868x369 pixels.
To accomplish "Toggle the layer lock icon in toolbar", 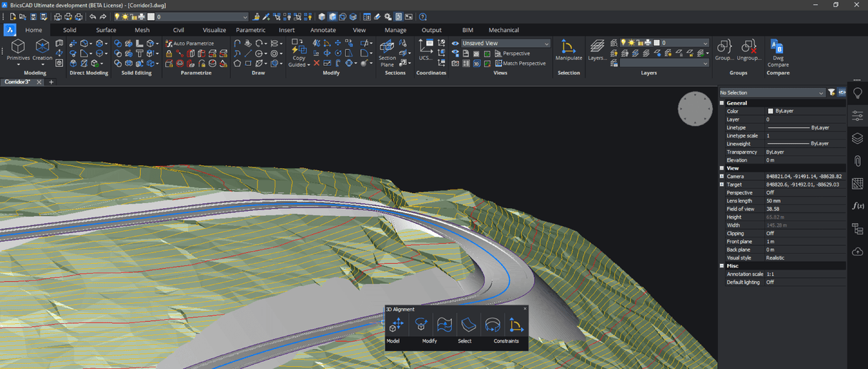I will 133,16.
